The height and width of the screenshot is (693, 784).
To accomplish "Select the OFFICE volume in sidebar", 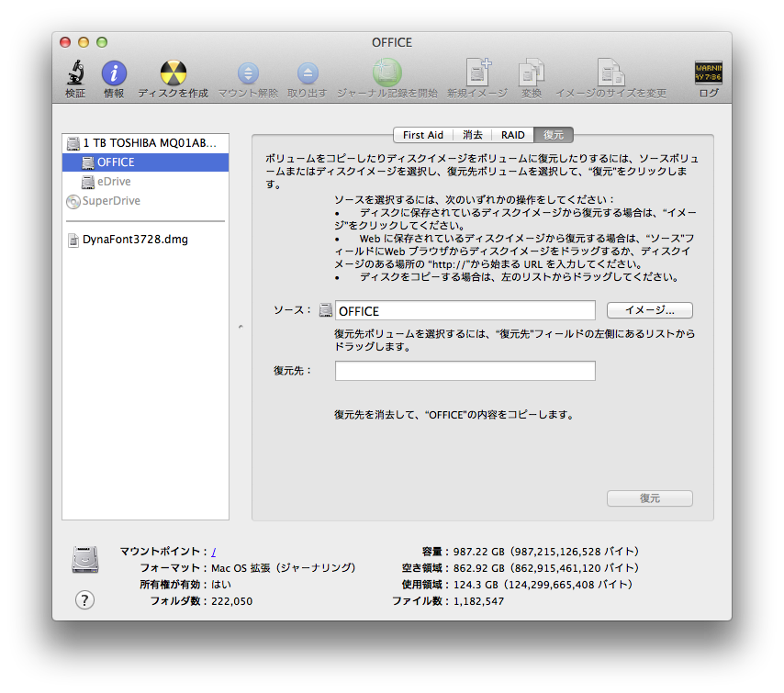I will click(145, 162).
